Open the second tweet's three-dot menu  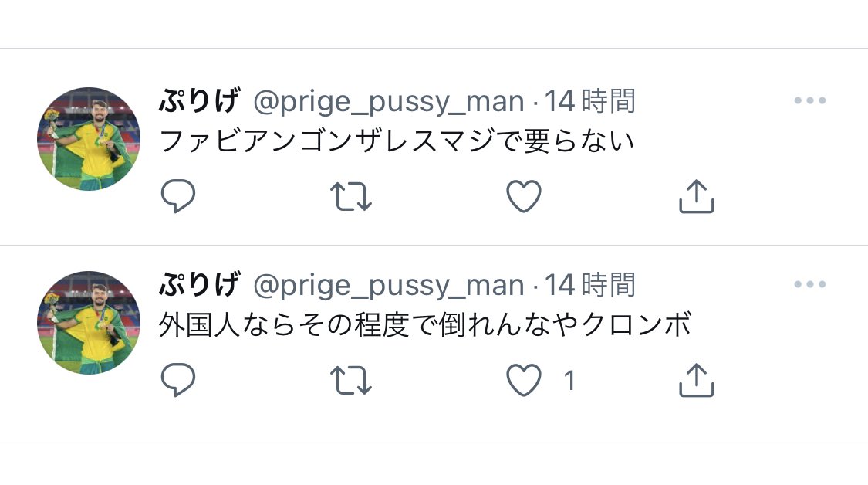810,284
